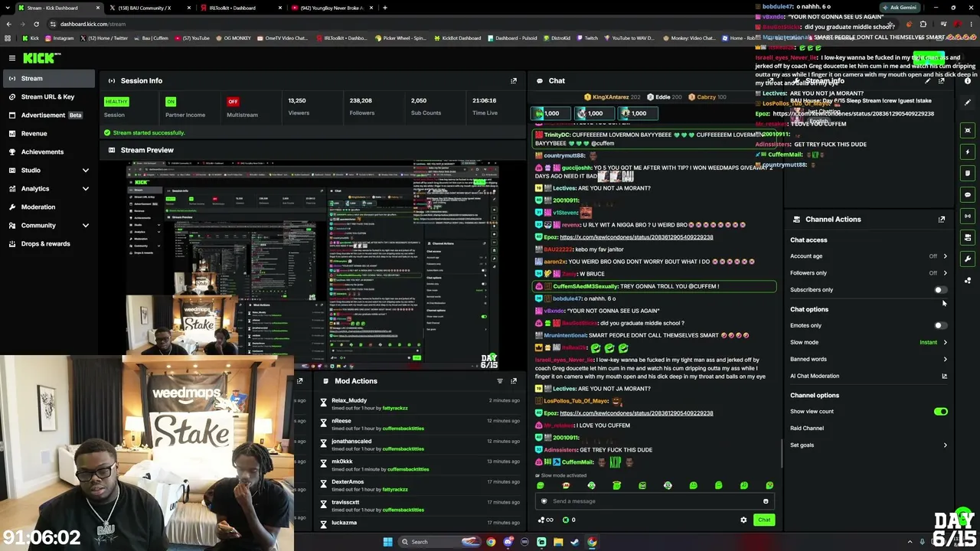The height and width of the screenshot is (551, 980).
Task: Pop out the Stream Info panel
Action: click(942, 80)
